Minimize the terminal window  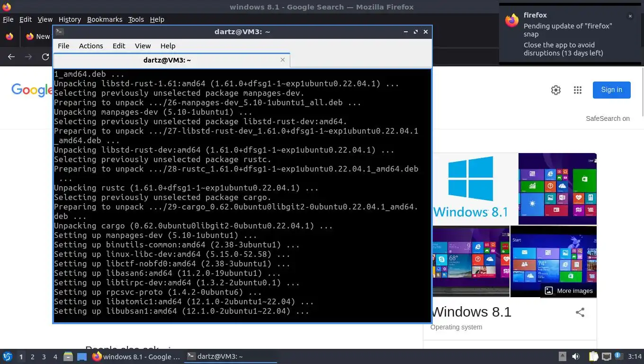tap(406, 32)
